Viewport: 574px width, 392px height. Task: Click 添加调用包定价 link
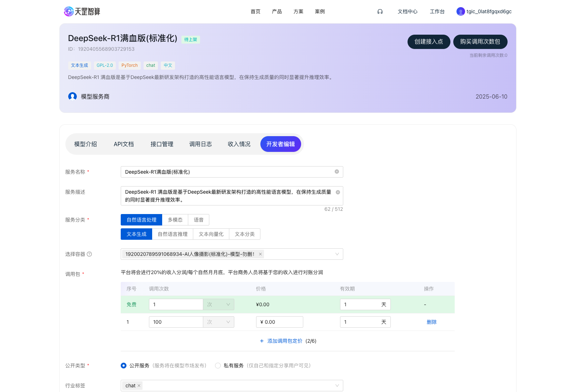tap(285, 341)
